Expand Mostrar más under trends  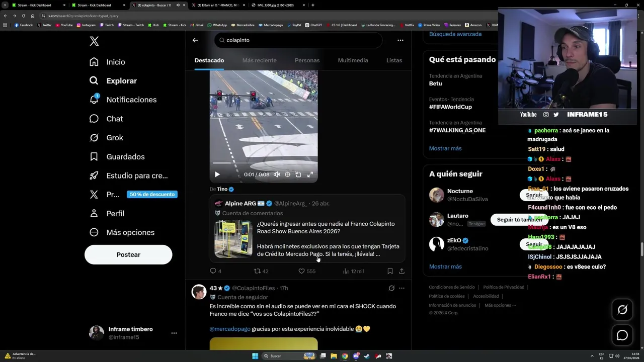(x=445, y=148)
